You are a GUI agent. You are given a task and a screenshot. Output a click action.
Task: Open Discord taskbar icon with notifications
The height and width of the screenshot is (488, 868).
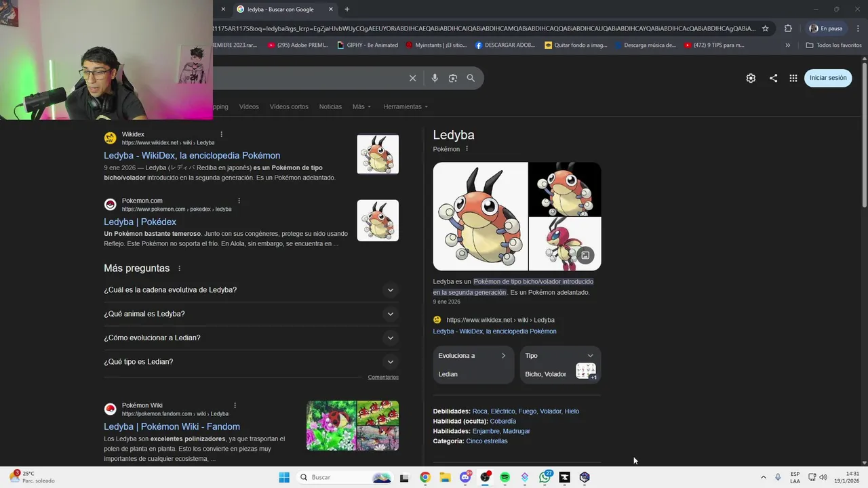click(x=465, y=477)
